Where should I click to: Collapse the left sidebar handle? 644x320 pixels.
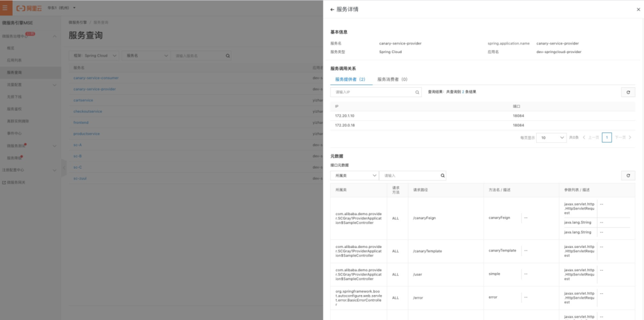point(64,168)
